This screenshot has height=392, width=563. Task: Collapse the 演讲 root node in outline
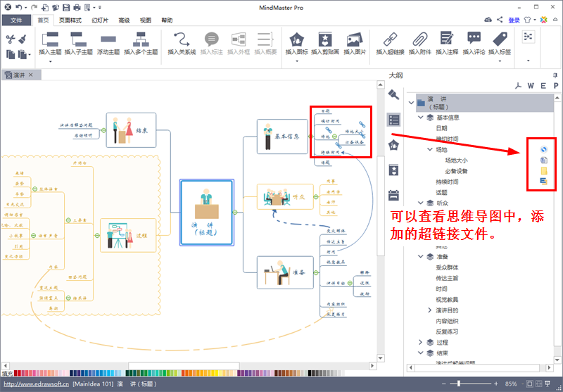click(411, 103)
